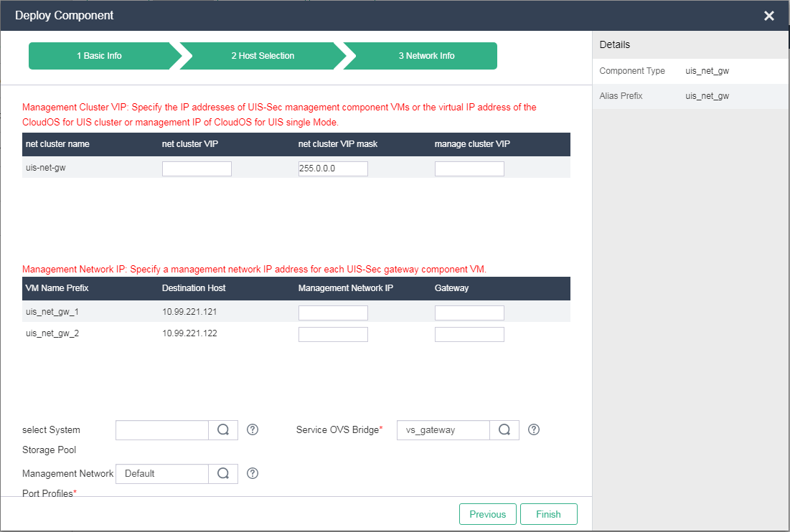This screenshot has width=790, height=532.
Task: Click the Management Network IP field for uis_net_gw_1
Action: (333, 313)
